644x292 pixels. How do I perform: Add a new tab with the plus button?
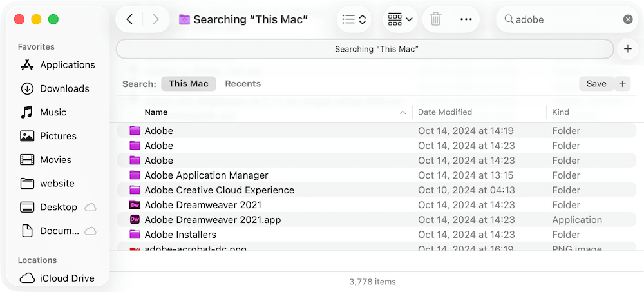(627, 49)
